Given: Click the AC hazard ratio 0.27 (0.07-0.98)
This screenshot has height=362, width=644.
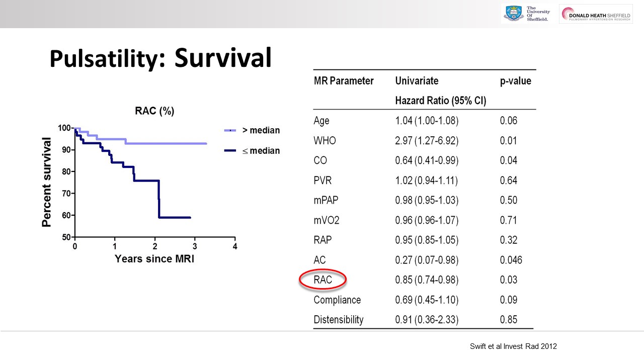Looking at the screenshot, I should (x=427, y=260).
